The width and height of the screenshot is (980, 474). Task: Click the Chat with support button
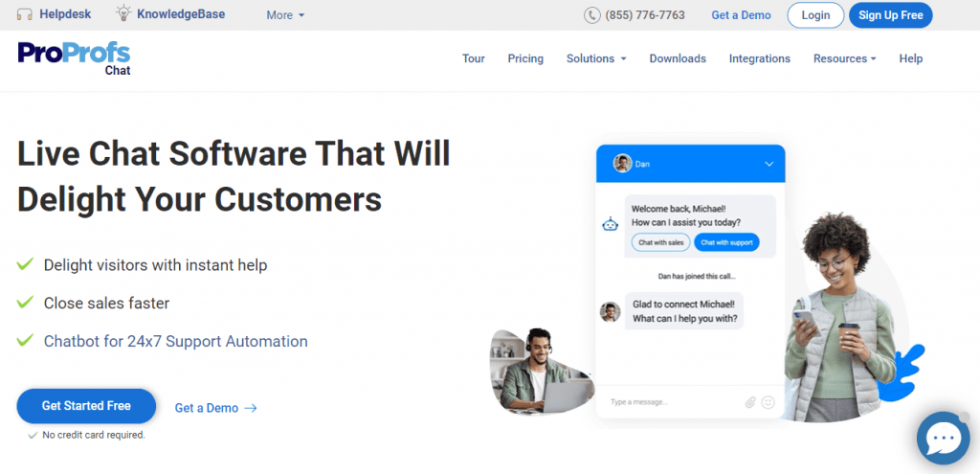click(x=727, y=242)
